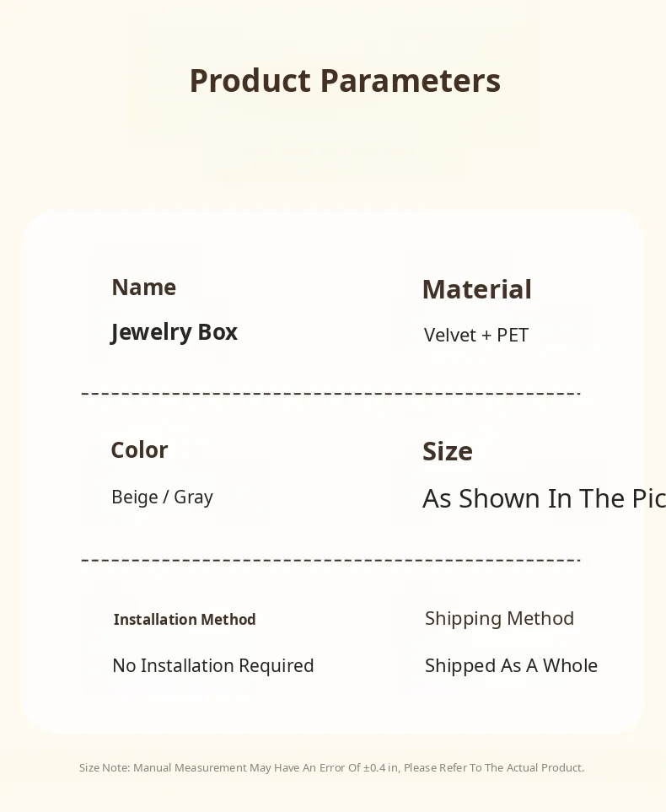Click the "As Shown In The Pic" text
This screenshot has width=666, height=812.
(x=544, y=499)
